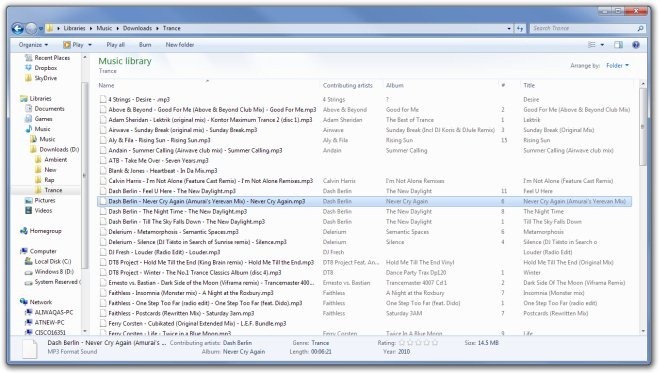Click the New folder button
The image size is (660, 374).
[180, 45]
